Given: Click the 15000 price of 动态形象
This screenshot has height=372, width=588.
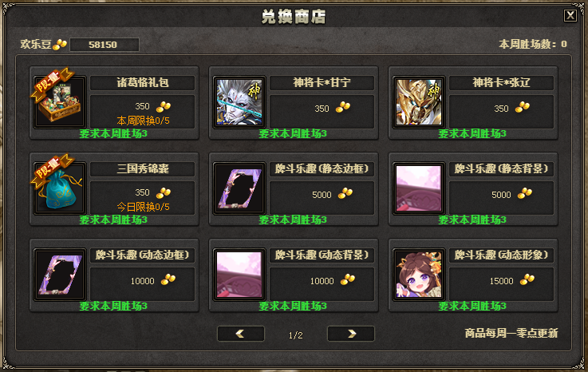Looking at the screenshot, I should pos(501,281).
